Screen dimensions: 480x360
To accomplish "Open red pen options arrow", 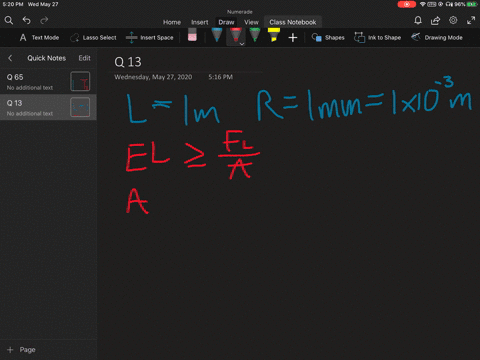I will coord(242,44).
